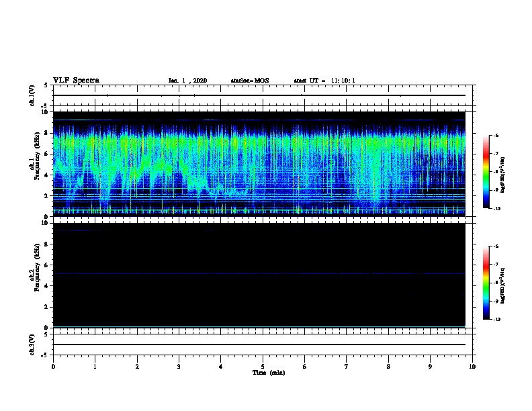Click the time axis tick label "3"
Screen dimensions: 532x411
tap(179, 367)
